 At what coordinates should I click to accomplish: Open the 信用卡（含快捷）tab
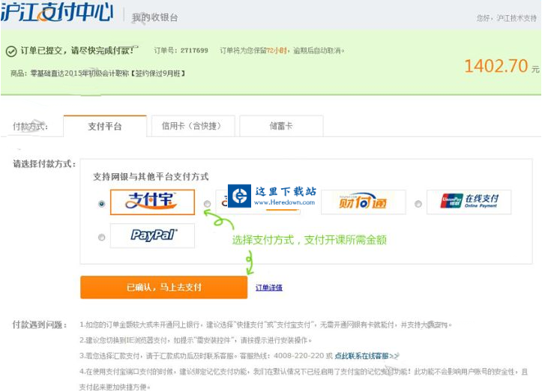(x=193, y=127)
